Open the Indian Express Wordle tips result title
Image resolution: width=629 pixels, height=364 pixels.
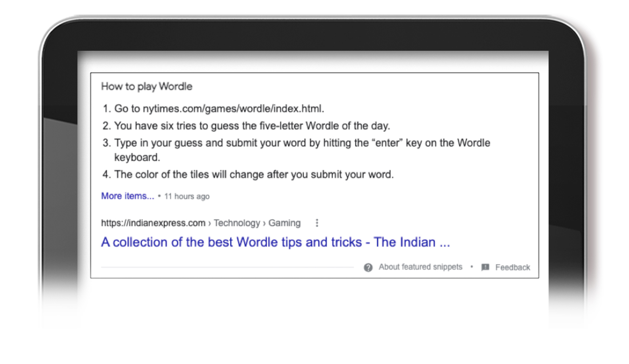275,242
